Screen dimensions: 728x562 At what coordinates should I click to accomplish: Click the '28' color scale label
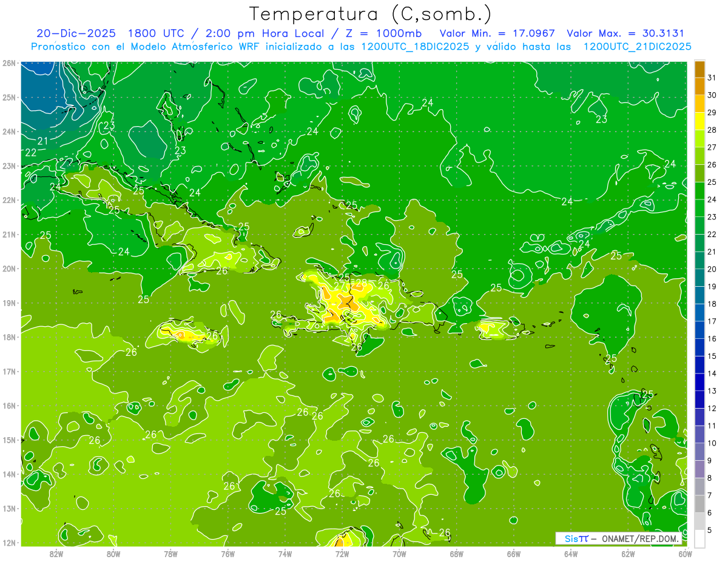(712, 130)
